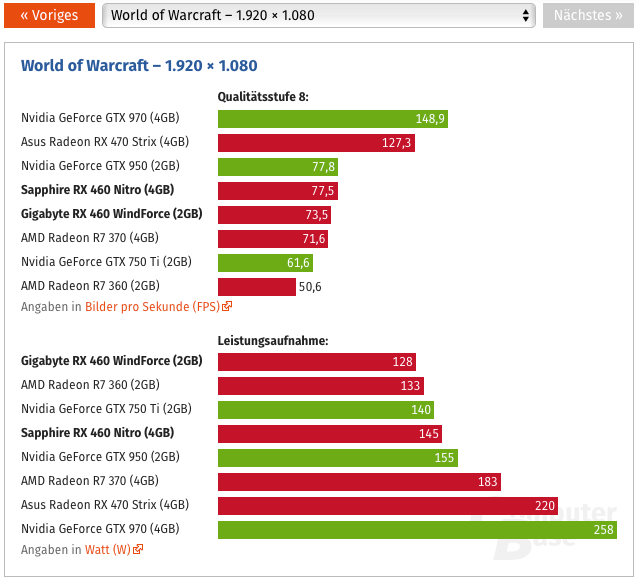Image resolution: width=639 pixels, height=581 pixels.
Task: Click the Sapphire RX 460 Nitro bar showing 77,5
Action: point(278,191)
